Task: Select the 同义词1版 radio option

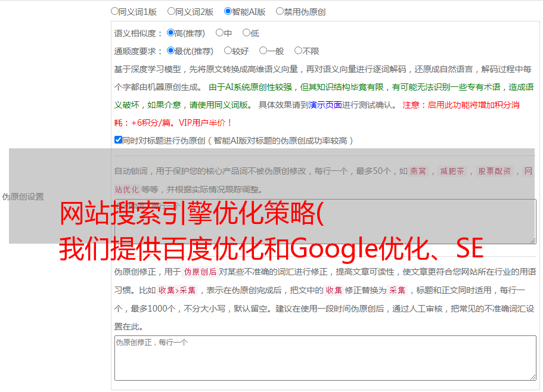Action: [114, 11]
